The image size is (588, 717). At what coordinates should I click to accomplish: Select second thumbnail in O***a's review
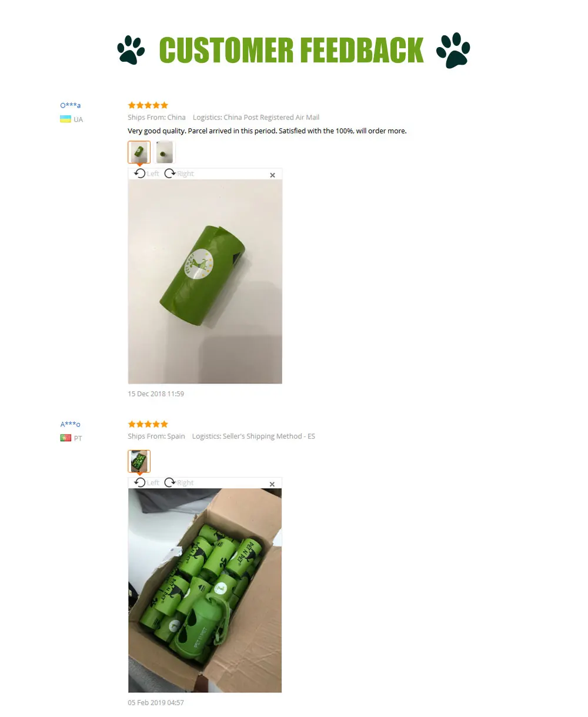(x=165, y=152)
